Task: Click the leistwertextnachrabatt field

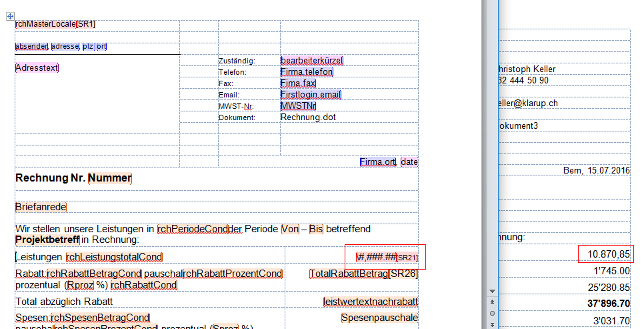Action: point(371,302)
